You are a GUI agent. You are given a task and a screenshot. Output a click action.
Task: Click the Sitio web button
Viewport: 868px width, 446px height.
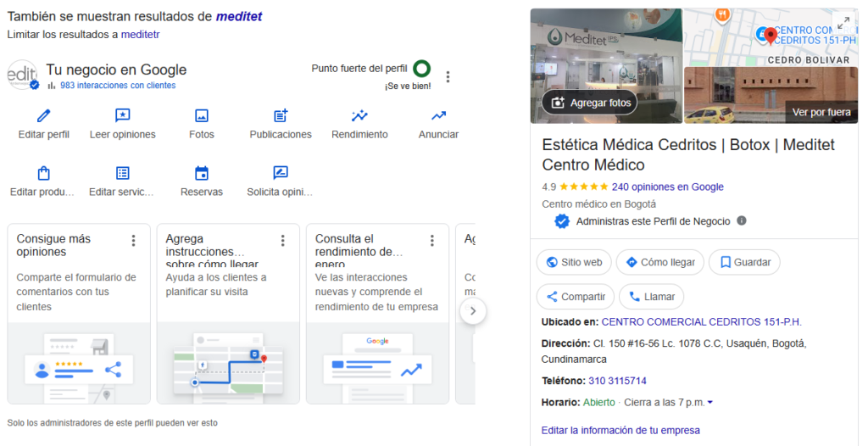574,263
